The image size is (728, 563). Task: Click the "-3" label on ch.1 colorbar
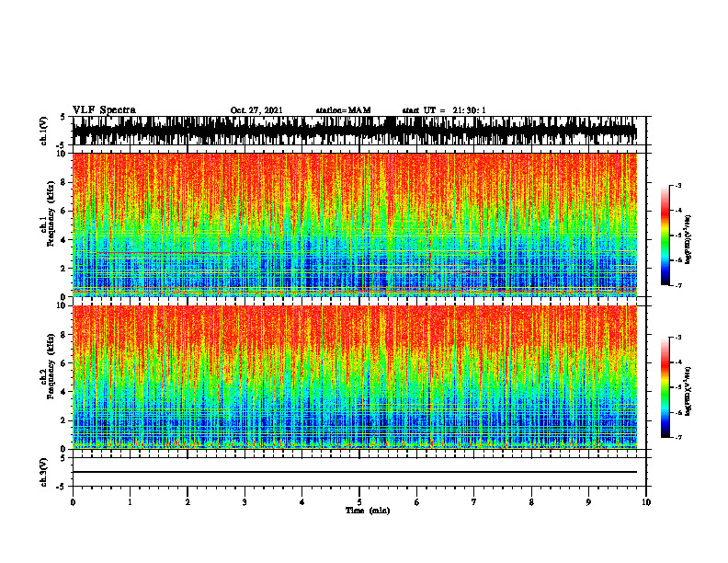[678, 185]
